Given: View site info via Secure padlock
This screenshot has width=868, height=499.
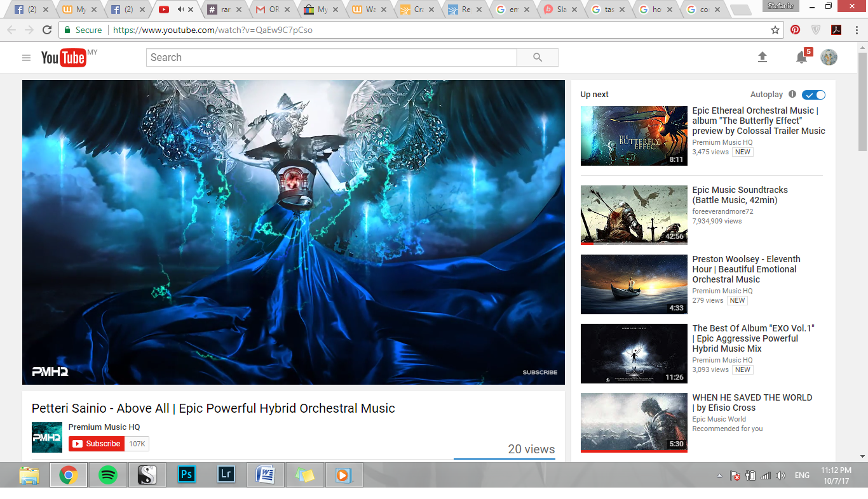Looking at the screenshot, I should (83, 30).
